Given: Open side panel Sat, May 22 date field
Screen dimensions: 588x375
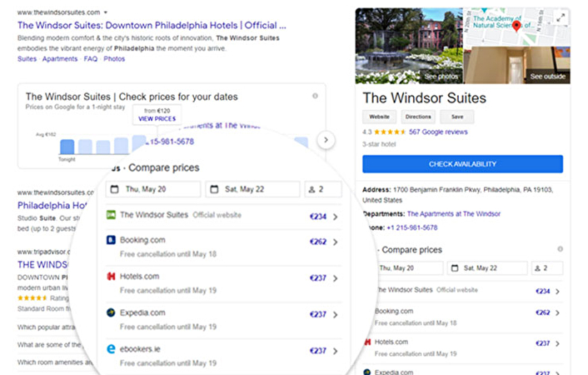Looking at the screenshot, I should click(x=487, y=268).
